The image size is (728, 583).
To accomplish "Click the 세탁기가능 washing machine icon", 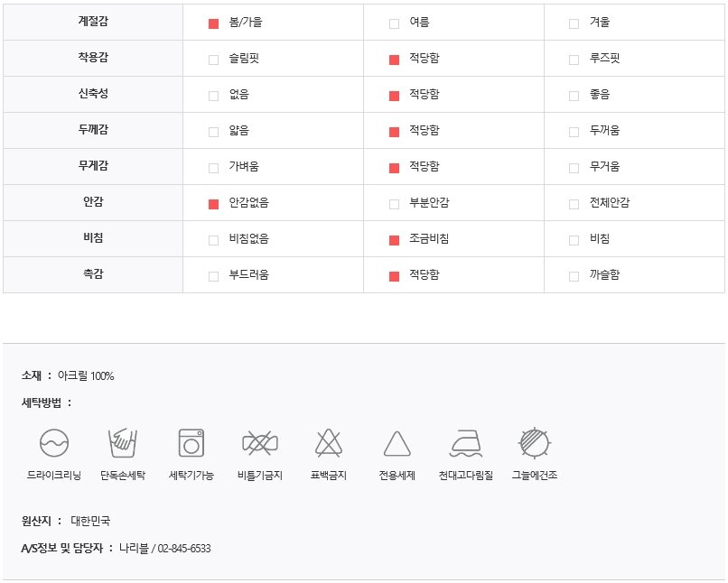I will 191,443.
